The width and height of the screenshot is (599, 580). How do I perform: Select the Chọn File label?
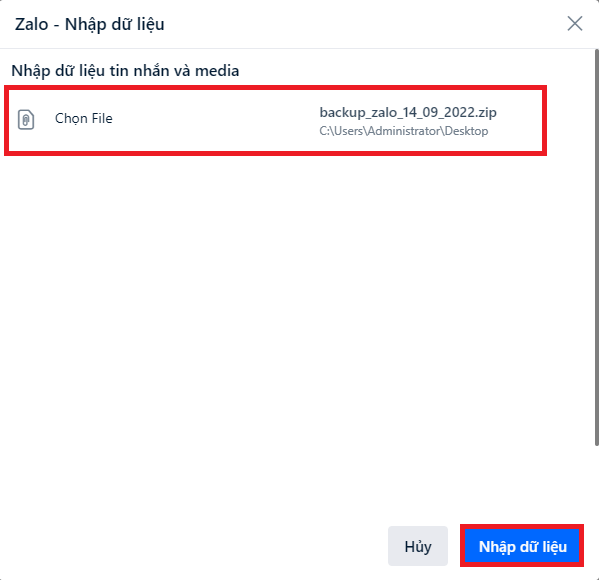click(84, 118)
